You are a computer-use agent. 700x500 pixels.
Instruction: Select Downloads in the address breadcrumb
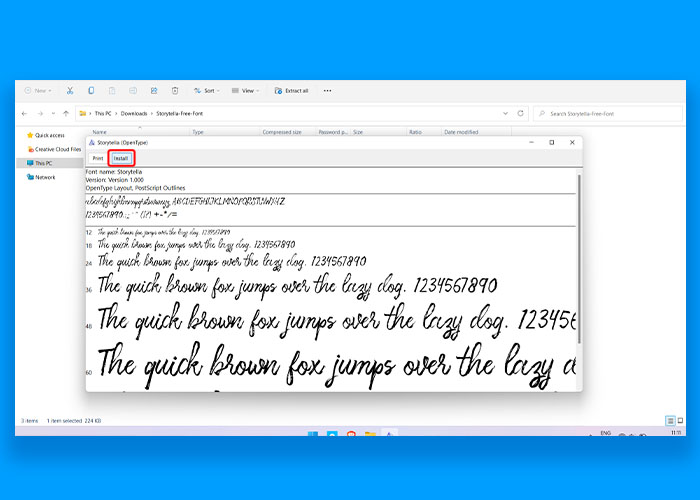click(134, 114)
